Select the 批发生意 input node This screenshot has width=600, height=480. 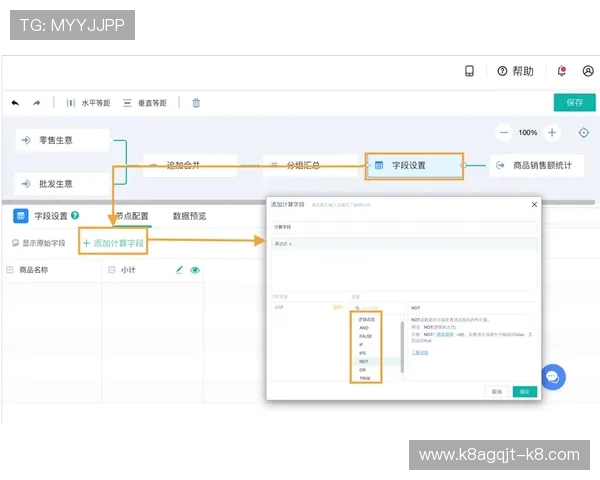point(62,184)
